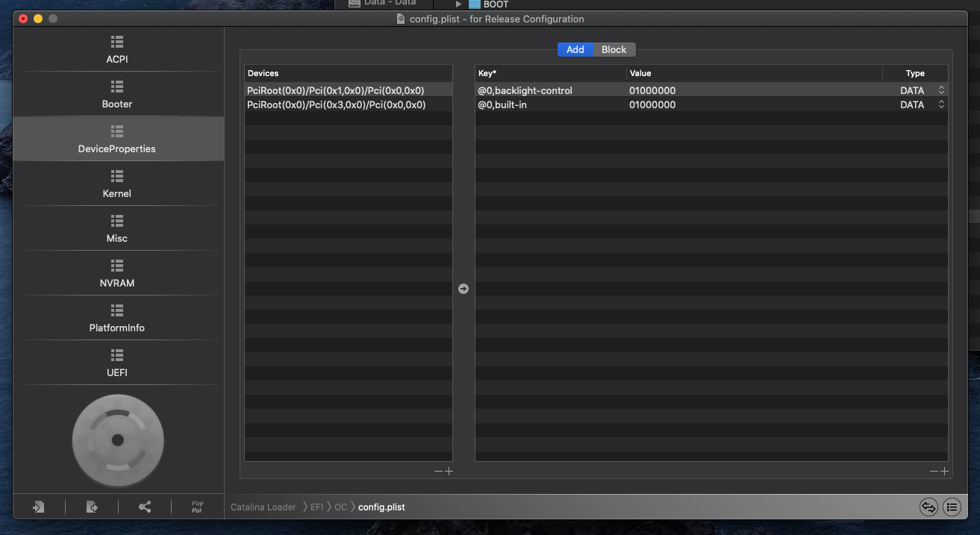
Task: Click the Key* column header
Action: click(551, 73)
